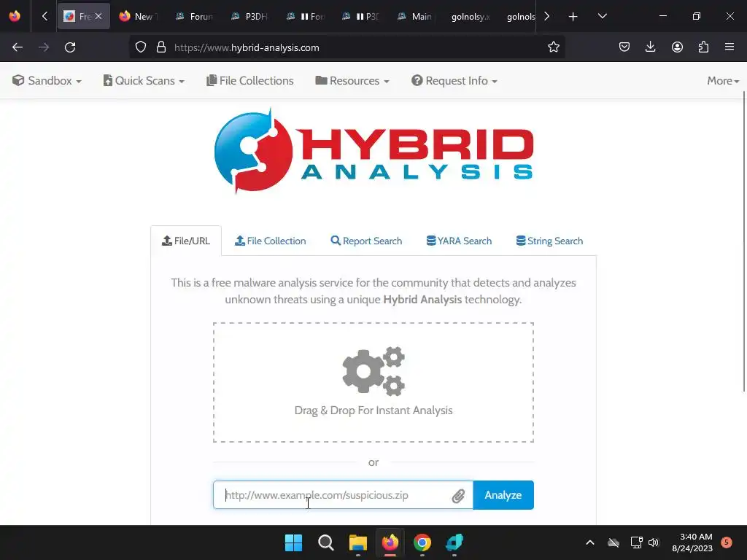The height and width of the screenshot is (560, 747).
Task: Click the site security padlock icon
Action: pos(161,47)
